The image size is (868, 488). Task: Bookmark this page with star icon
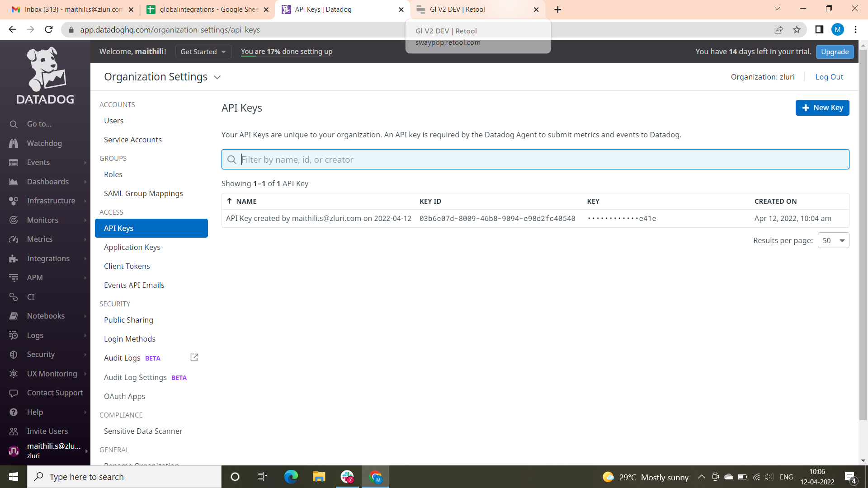coord(797,30)
